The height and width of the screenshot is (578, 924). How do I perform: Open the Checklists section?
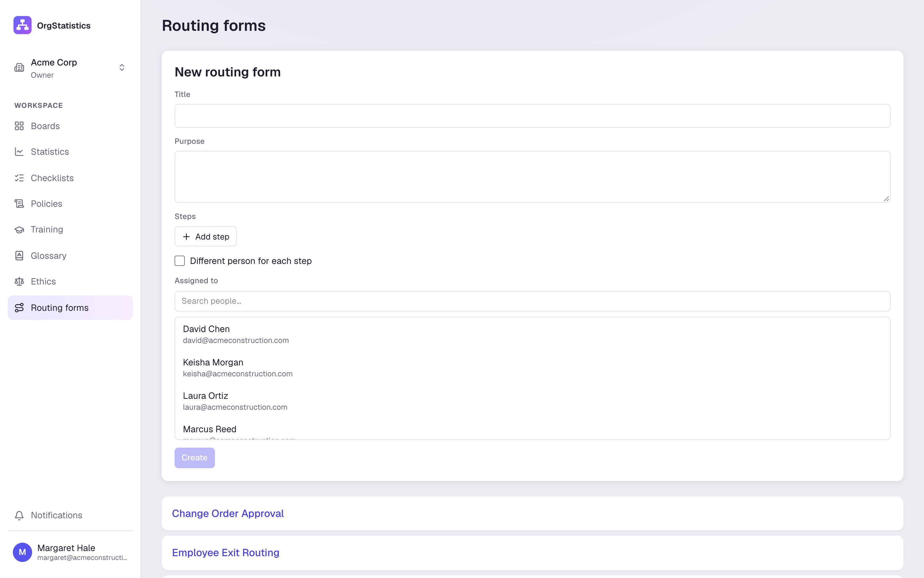click(70, 178)
